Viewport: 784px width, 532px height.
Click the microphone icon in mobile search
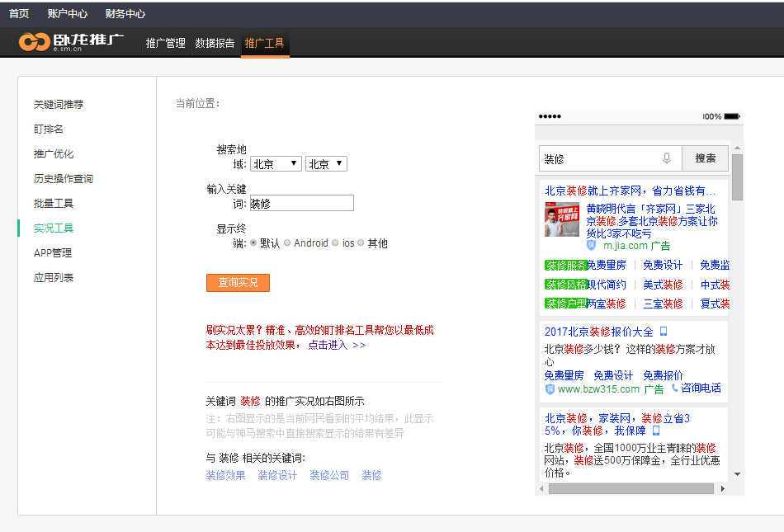click(667, 158)
